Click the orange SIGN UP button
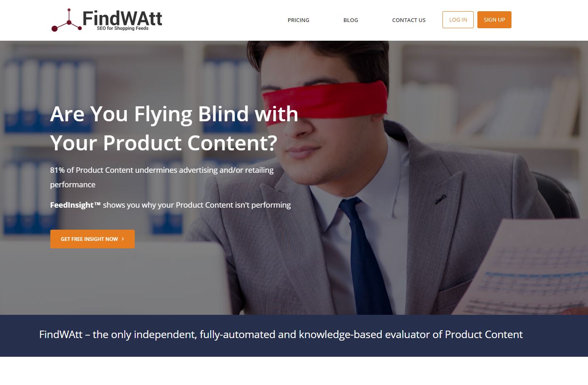Viewport: 588px width, 385px height. [494, 20]
